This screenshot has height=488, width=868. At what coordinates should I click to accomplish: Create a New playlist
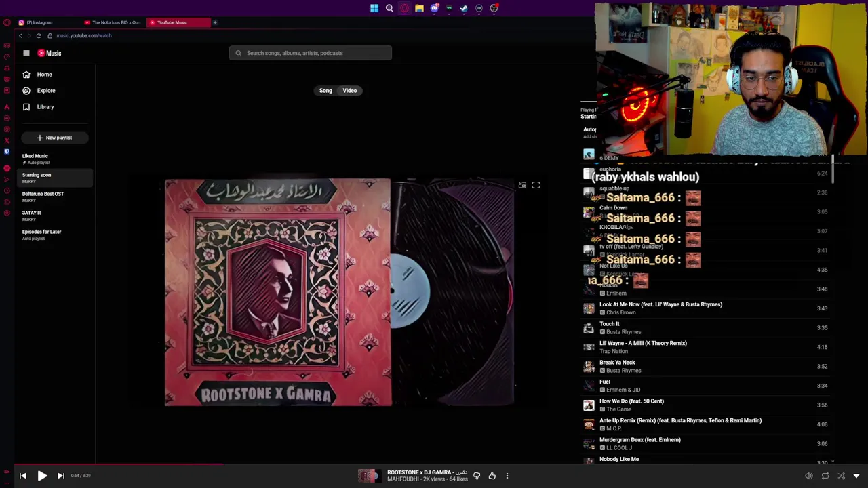point(54,138)
